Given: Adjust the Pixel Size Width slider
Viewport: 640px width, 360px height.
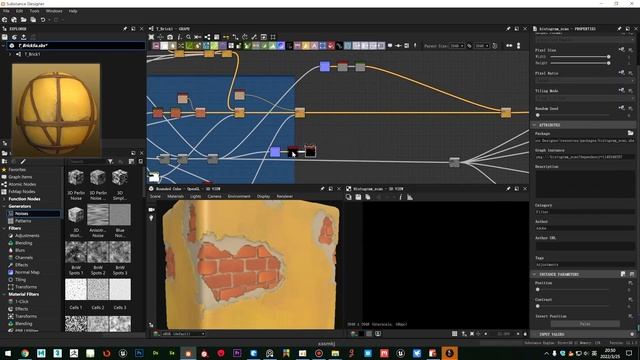Looking at the screenshot, I should pyautogui.click(x=580, y=57).
